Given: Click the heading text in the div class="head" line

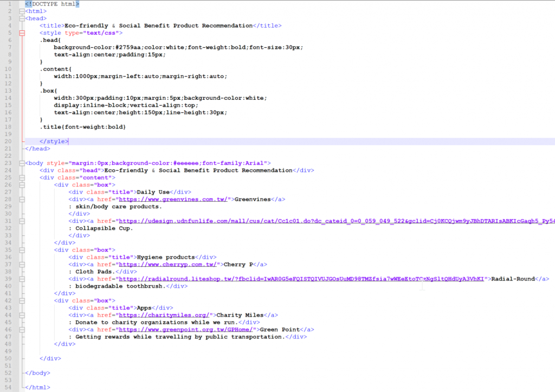Looking at the screenshot, I should (198, 170).
